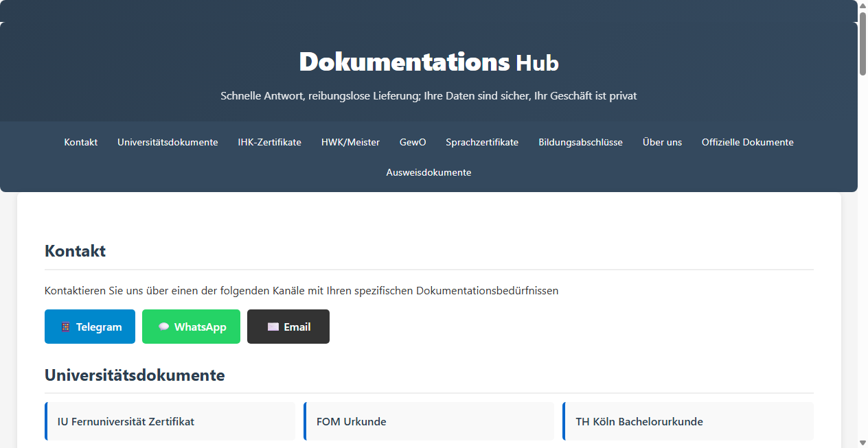The height and width of the screenshot is (448, 868).
Task: Select Offizielle Dokumente in the menu
Action: click(747, 142)
